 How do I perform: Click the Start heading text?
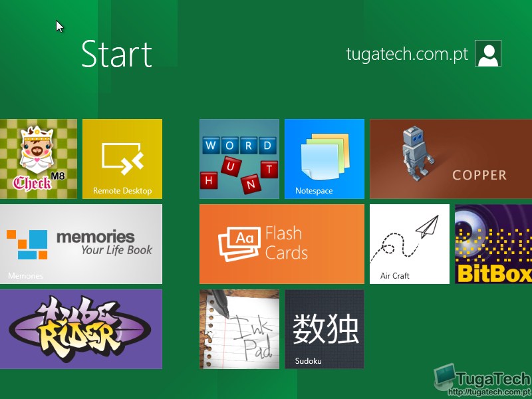(x=117, y=54)
